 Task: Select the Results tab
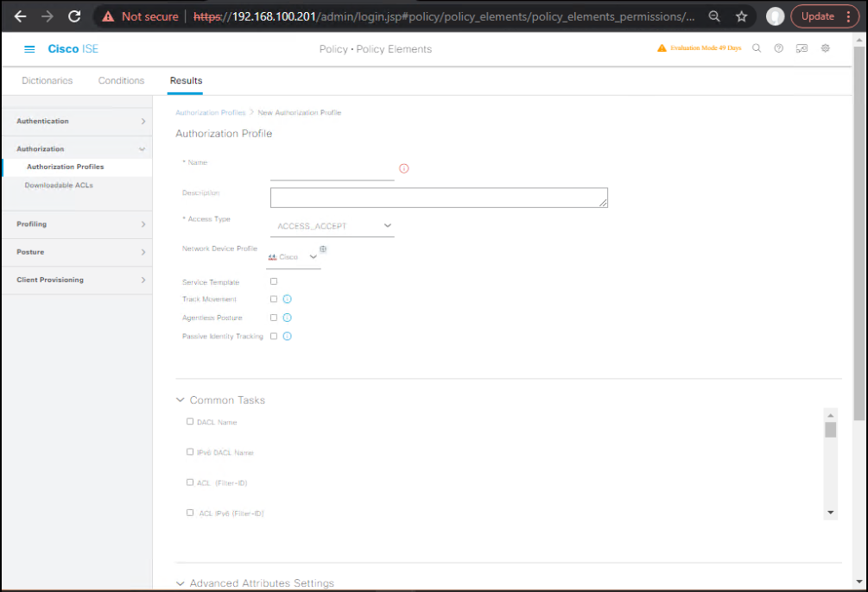[x=186, y=80]
